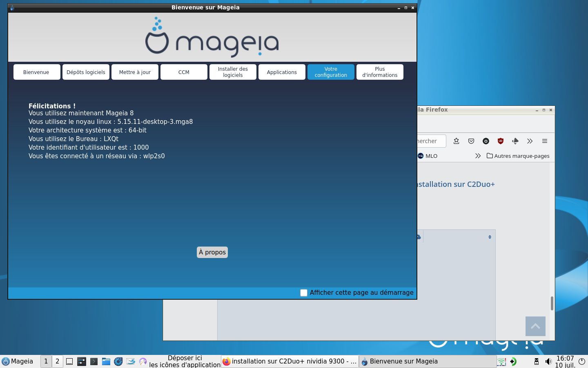The height and width of the screenshot is (368, 588).
Task: Maximize the Bienvenue sur Mageia window
Action: [406, 8]
